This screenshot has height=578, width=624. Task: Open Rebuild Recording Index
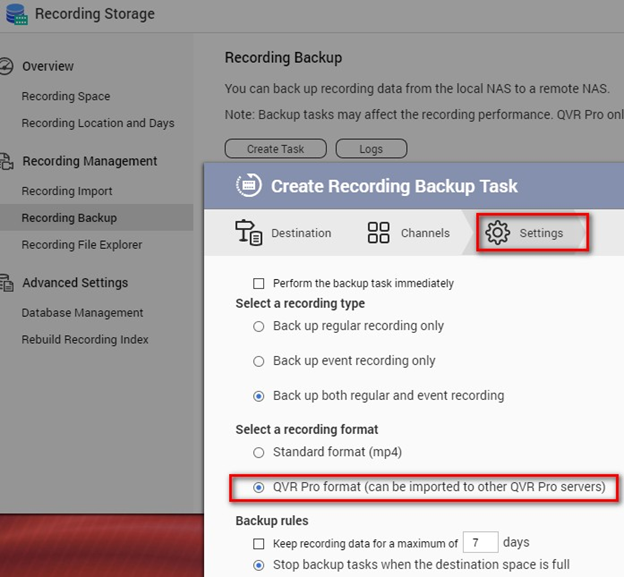click(85, 340)
